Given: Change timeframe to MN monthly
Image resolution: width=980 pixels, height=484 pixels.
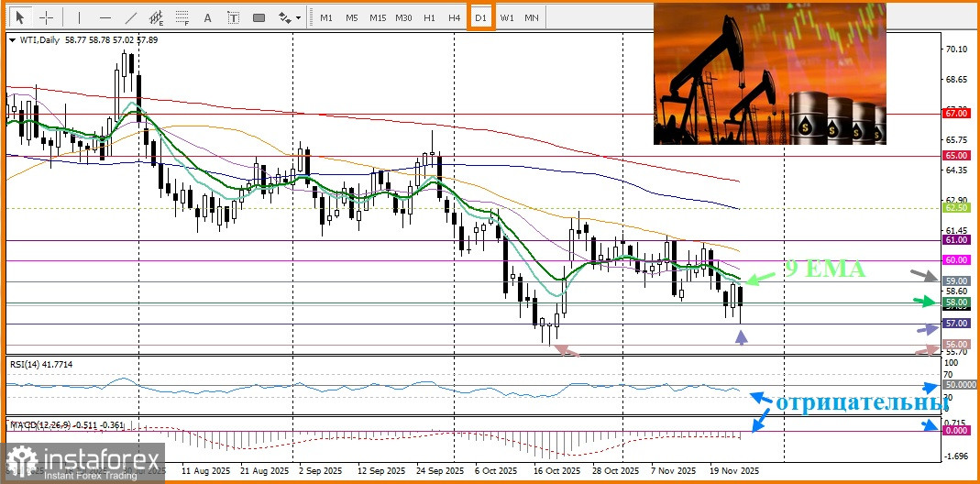Looking at the screenshot, I should tap(532, 17).
